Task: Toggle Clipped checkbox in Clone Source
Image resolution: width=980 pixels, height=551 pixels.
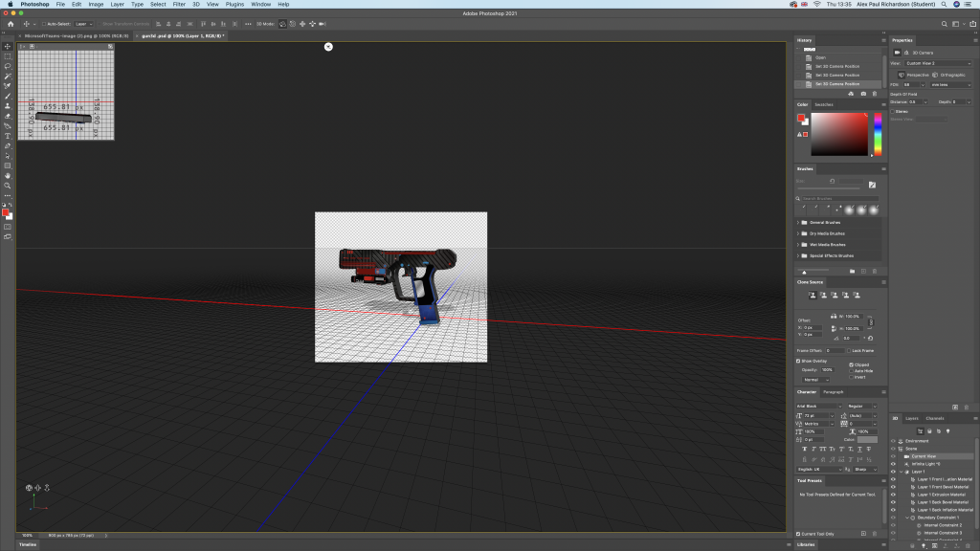Action: click(x=851, y=364)
